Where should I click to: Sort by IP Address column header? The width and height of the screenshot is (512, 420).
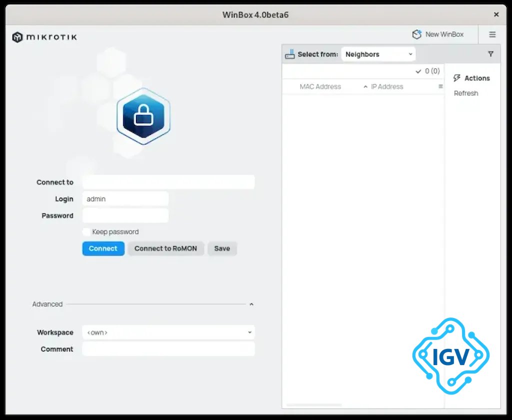(387, 86)
